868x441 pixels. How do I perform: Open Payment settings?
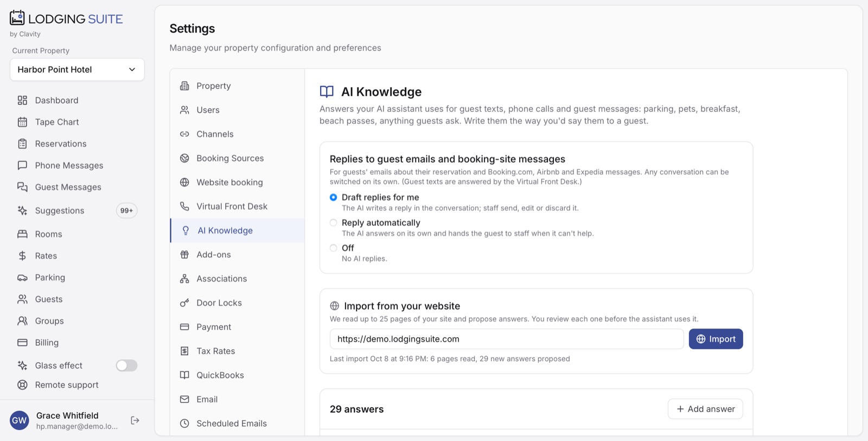pyautogui.click(x=237, y=327)
